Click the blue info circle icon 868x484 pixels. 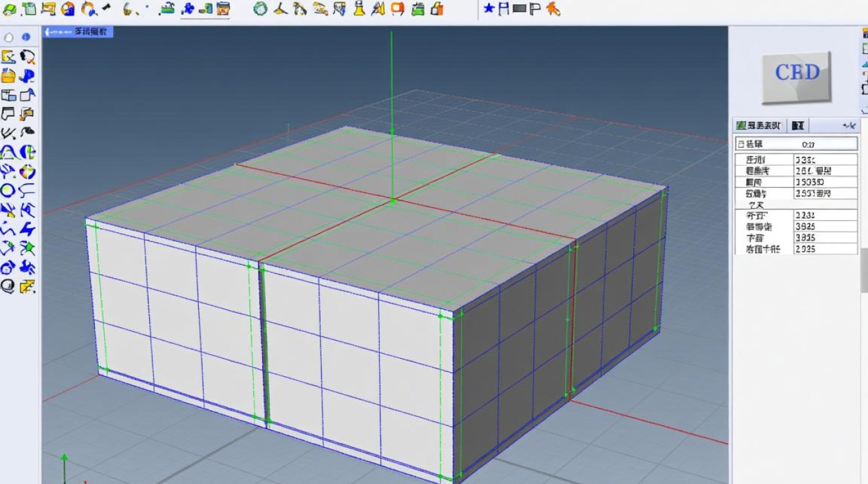(x=26, y=37)
